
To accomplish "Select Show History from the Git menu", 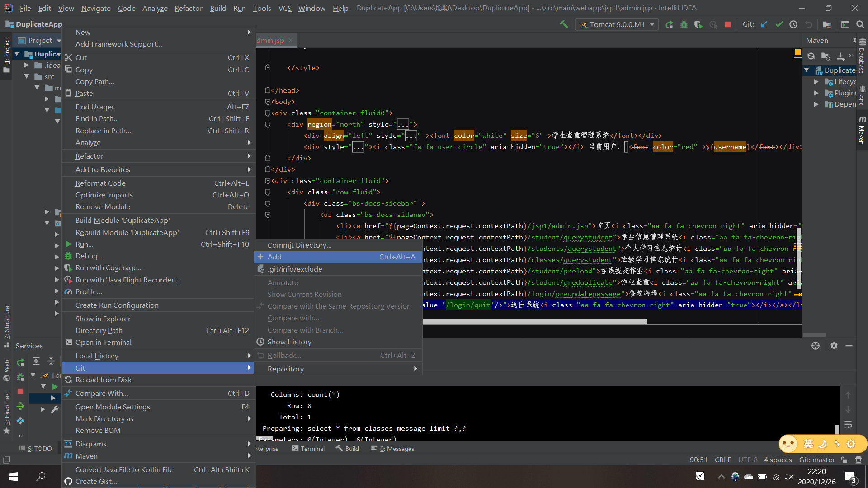I will click(289, 342).
